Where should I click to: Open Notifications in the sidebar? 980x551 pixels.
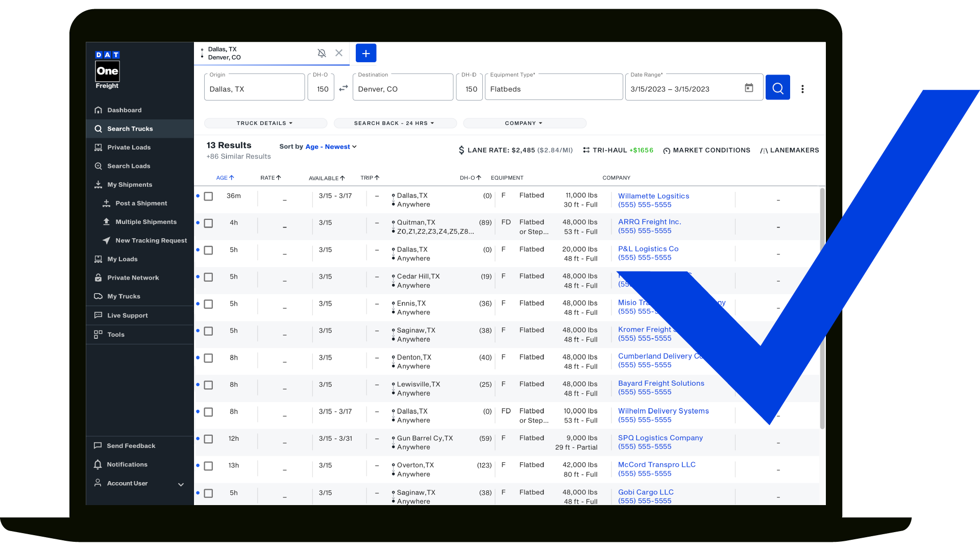coord(127,464)
